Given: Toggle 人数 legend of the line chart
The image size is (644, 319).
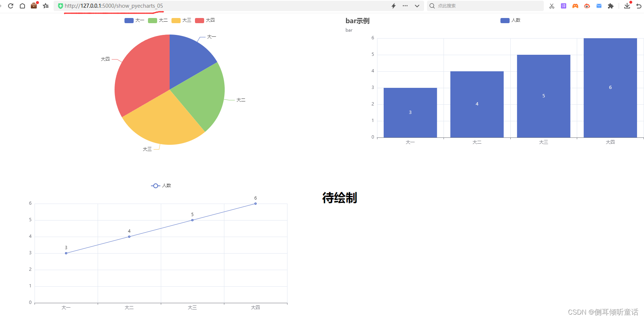Looking at the screenshot, I should point(161,186).
